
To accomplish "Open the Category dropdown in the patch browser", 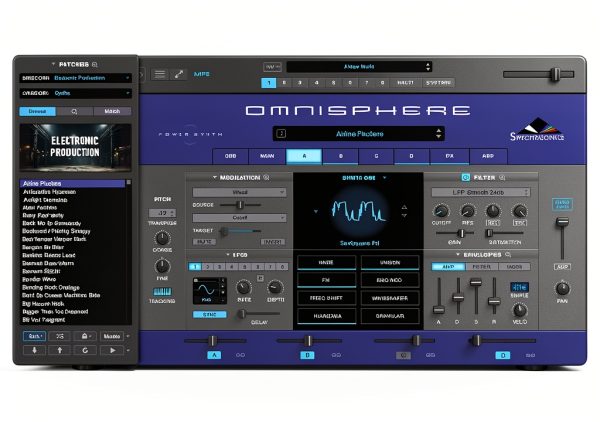I will 75,93.
